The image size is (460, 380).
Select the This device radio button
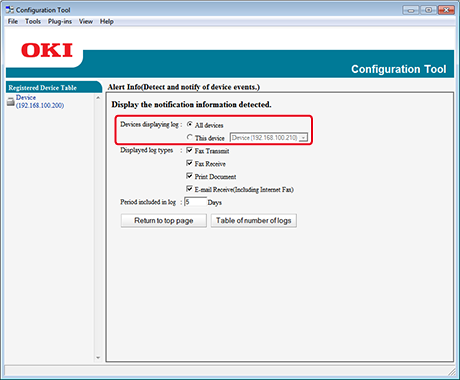(x=190, y=137)
